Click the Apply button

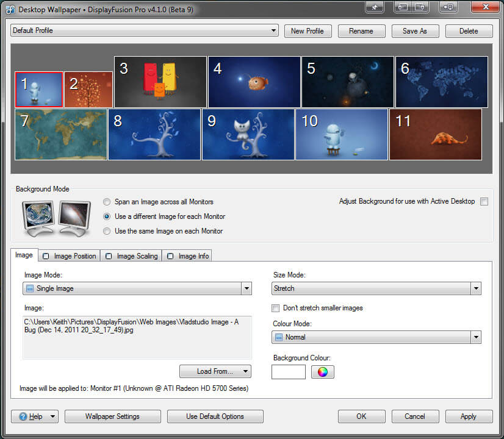pyautogui.click(x=469, y=416)
